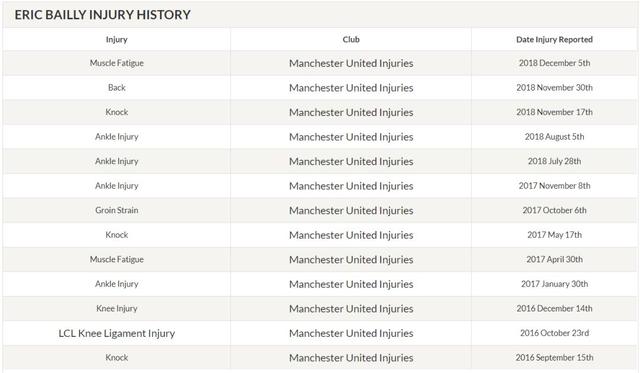
Task: Click the Knee Injury cell
Action: pos(117,309)
